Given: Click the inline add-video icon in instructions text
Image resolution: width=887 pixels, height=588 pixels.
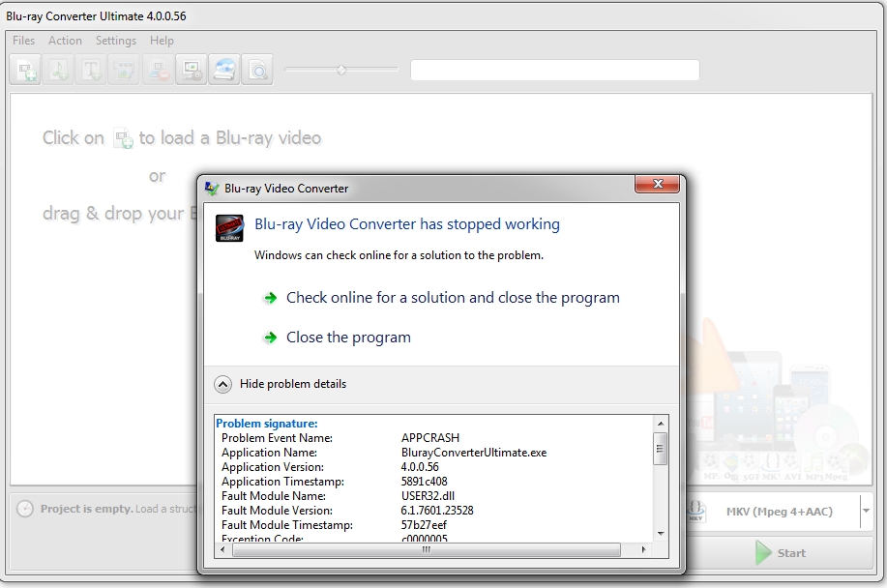Looking at the screenshot, I should point(123,138).
